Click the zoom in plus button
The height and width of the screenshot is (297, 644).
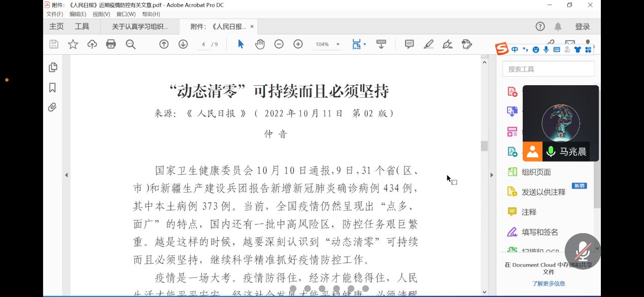[298, 44]
